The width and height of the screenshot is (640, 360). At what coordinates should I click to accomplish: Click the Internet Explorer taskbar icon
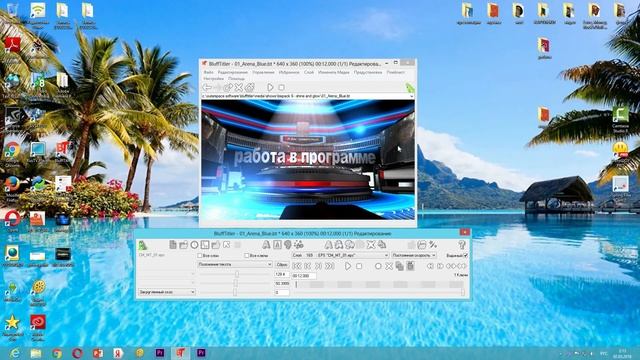pyautogui.click(x=15, y=353)
